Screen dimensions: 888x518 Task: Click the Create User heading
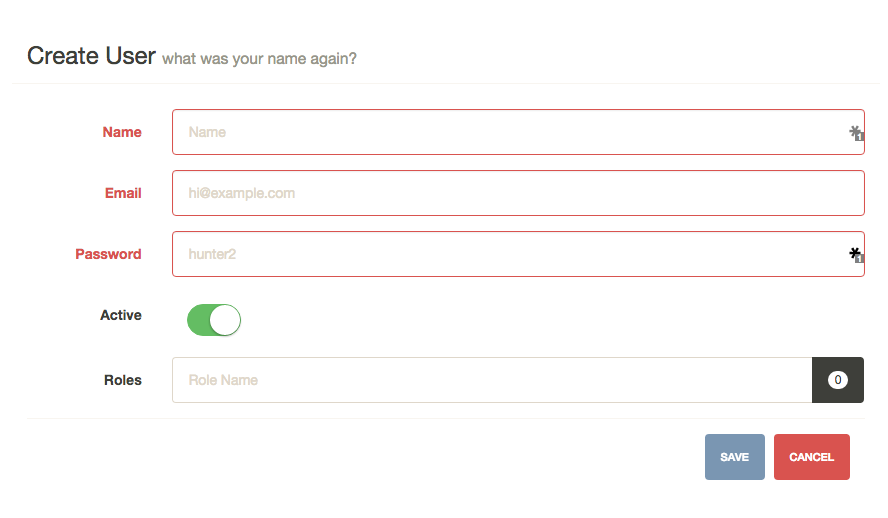[x=91, y=55]
